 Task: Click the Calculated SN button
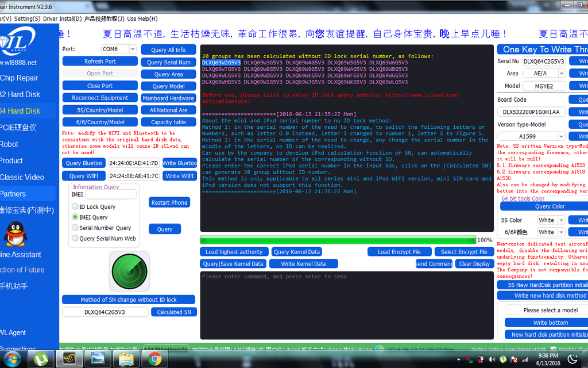click(x=173, y=312)
